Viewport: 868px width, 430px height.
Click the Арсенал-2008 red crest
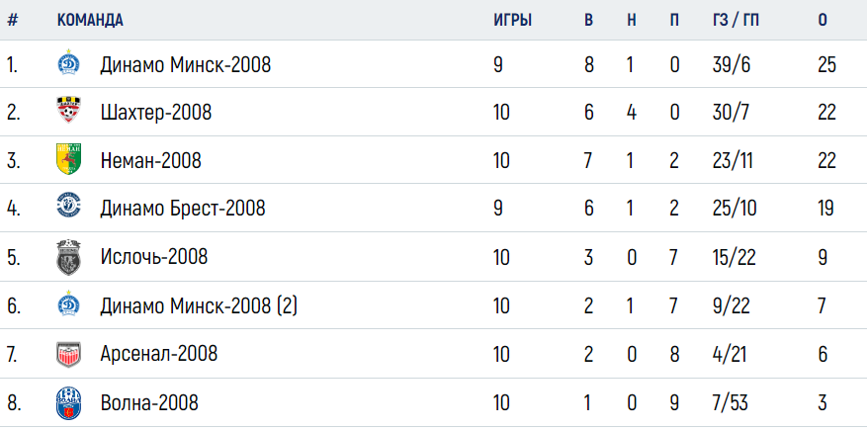tap(68, 354)
